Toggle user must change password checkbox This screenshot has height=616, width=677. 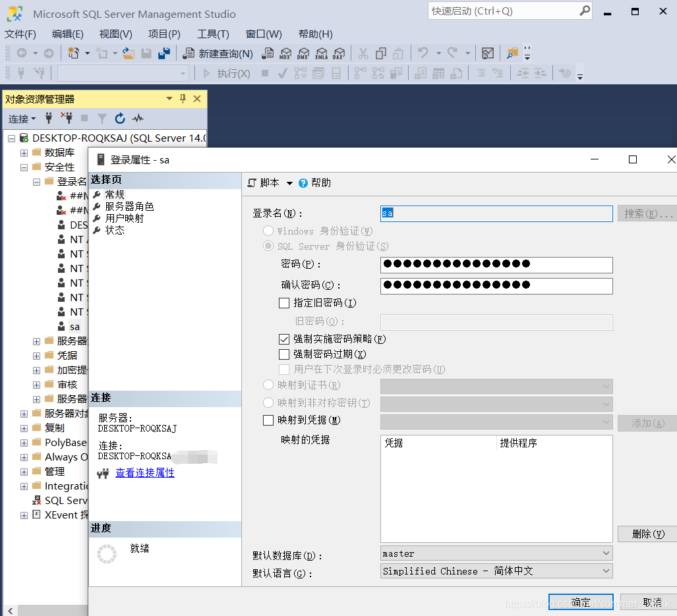coord(284,369)
